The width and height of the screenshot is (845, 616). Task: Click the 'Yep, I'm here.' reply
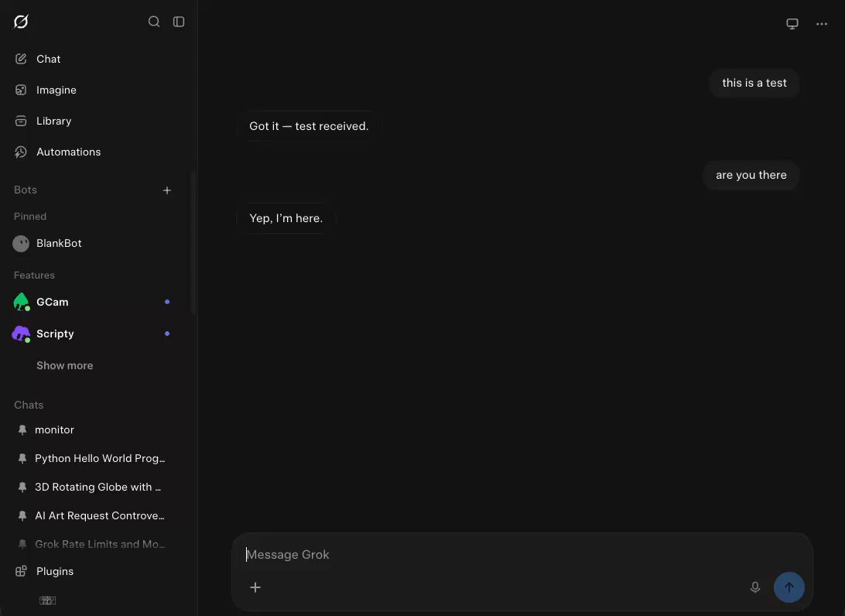tap(286, 218)
